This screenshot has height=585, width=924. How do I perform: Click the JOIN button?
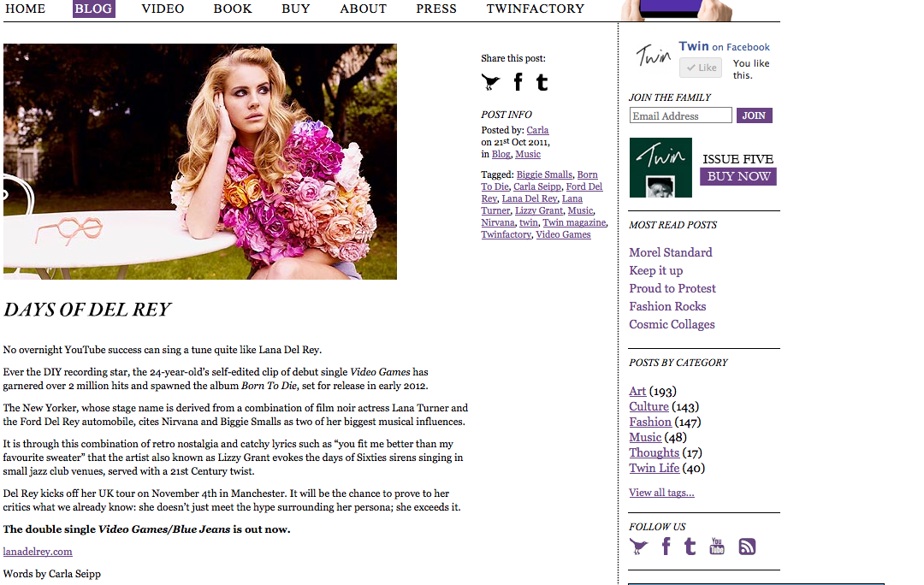754,115
